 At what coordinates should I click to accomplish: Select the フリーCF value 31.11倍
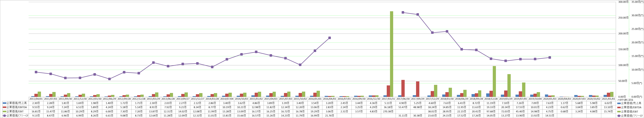coord(403,116)
